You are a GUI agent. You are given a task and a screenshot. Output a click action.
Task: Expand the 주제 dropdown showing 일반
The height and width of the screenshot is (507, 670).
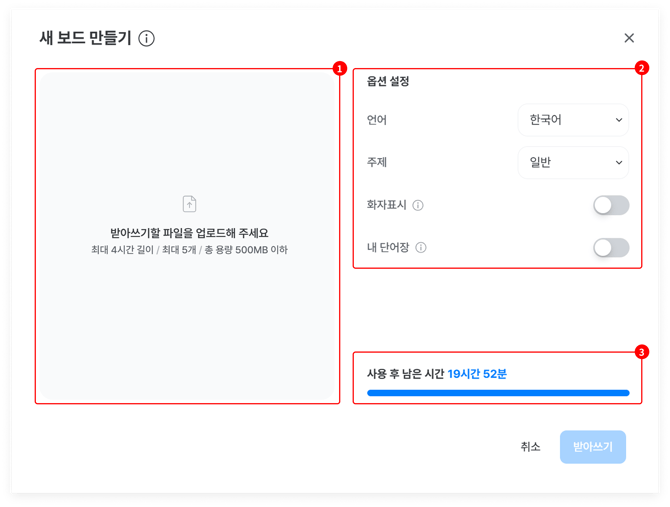coord(573,162)
